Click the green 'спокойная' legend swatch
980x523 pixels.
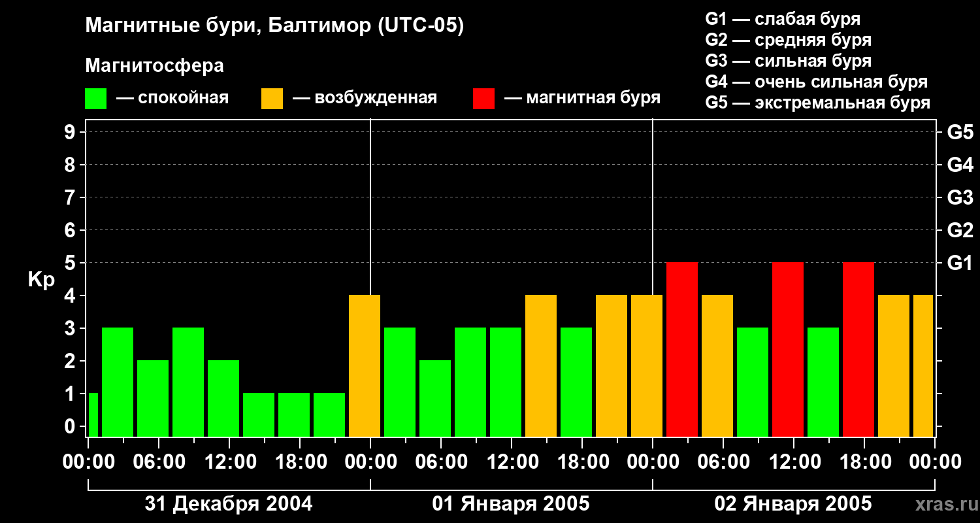coord(95,99)
